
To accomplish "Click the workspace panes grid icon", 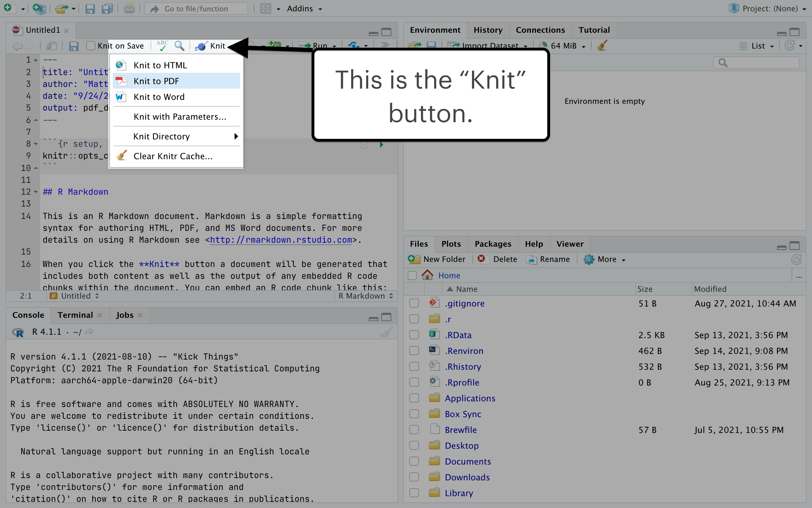I will pos(265,8).
